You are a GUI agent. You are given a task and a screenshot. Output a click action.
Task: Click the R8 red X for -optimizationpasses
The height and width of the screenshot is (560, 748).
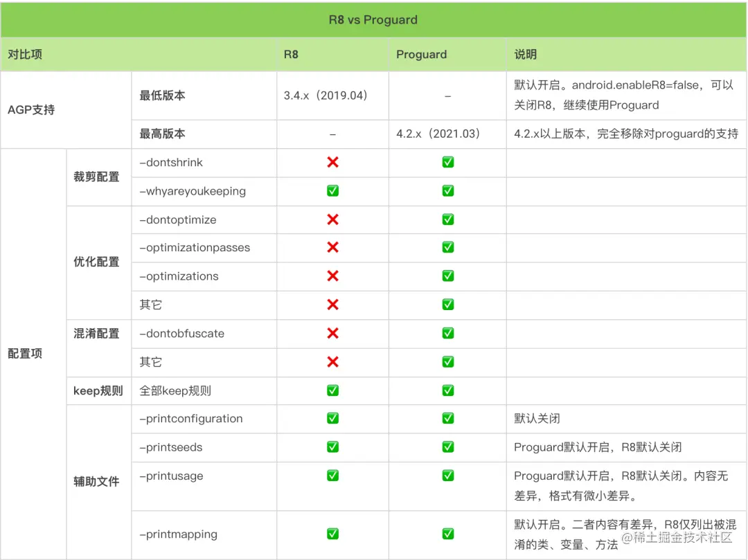point(333,247)
